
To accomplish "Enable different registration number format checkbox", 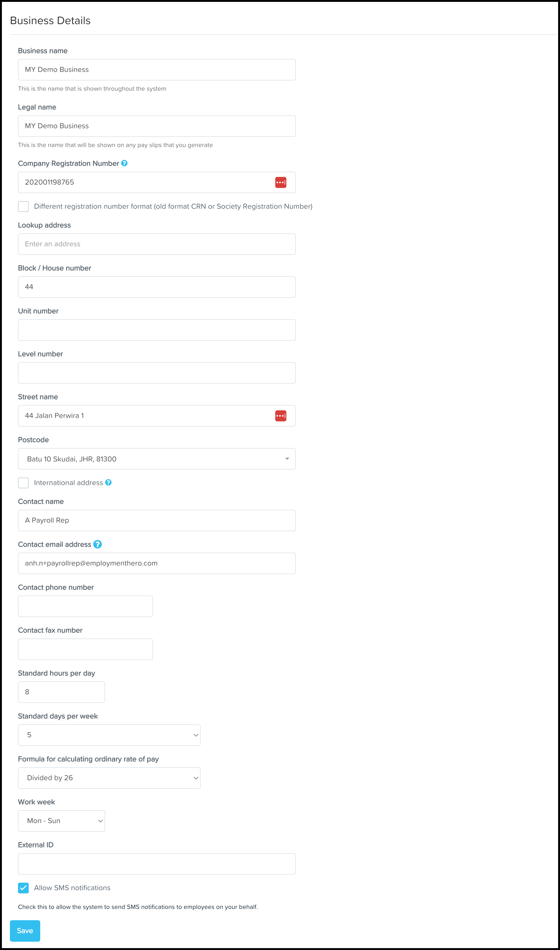I will (23, 207).
